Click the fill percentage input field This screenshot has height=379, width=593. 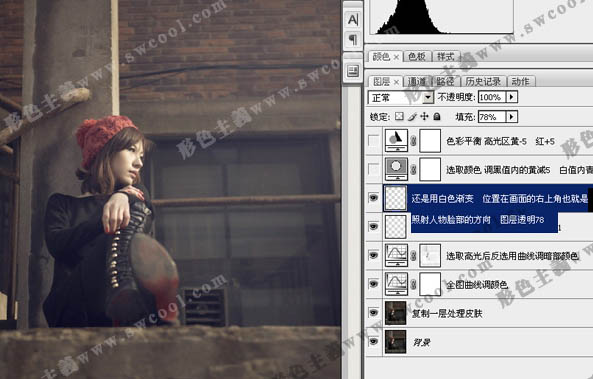pos(492,117)
